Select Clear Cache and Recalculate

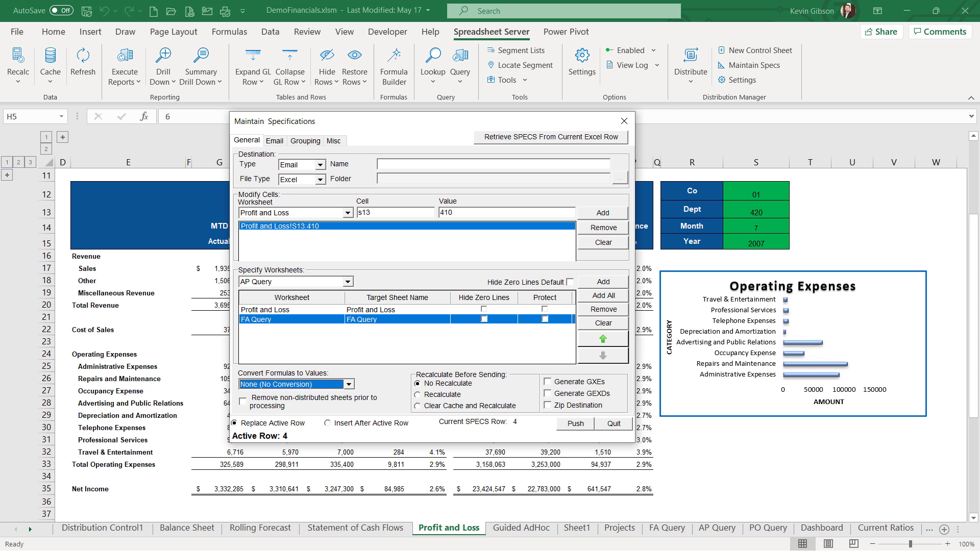[x=418, y=406]
